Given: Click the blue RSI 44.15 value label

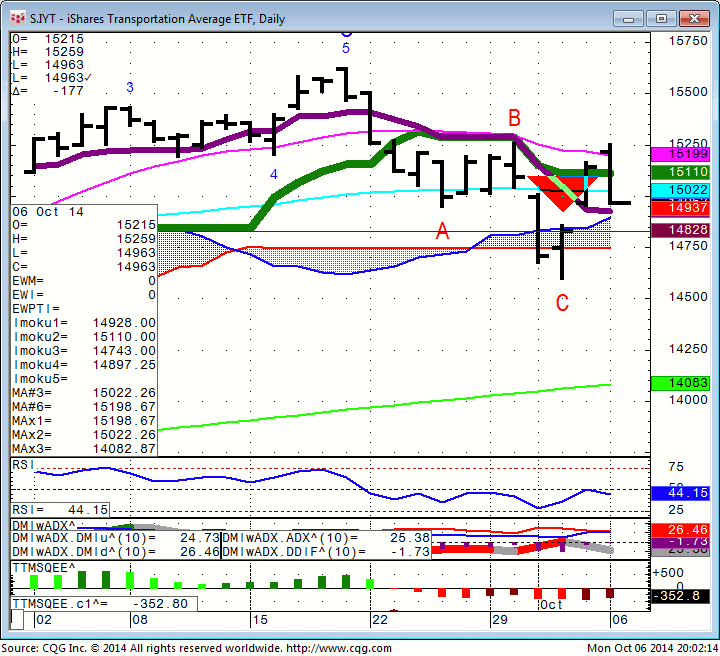Looking at the screenshot, I should (x=680, y=493).
